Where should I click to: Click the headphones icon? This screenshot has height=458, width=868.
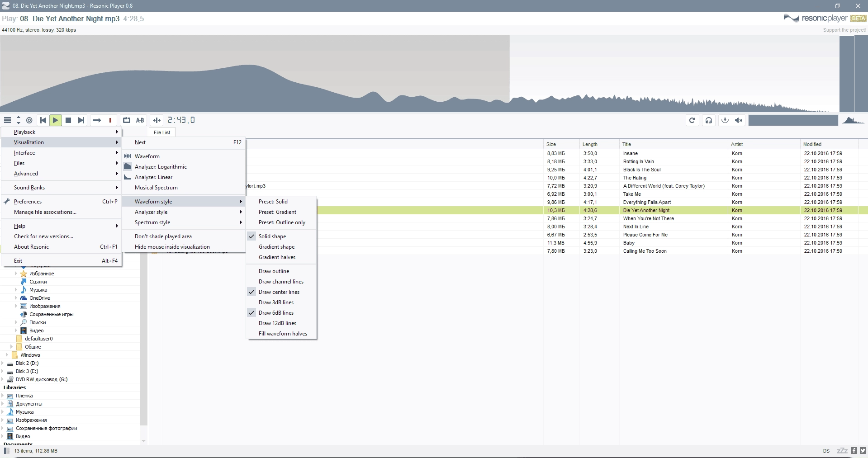[x=709, y=120]
